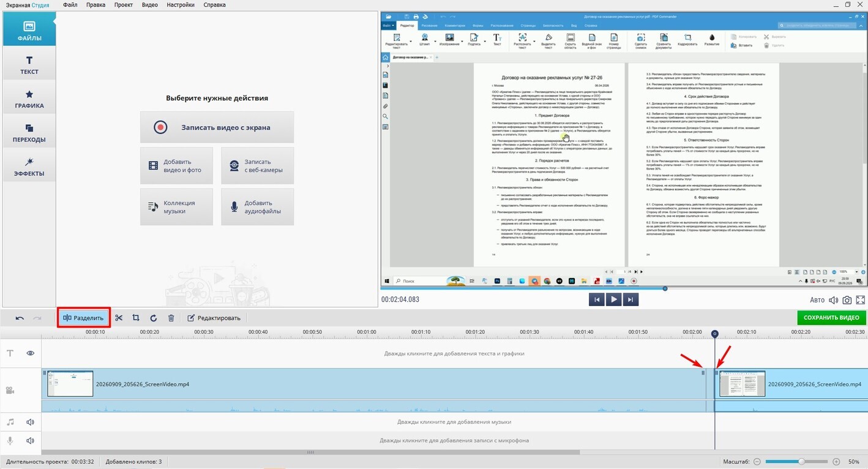Mute the music track speaker icon
Image resolution: width=868 pixels, height=469 pixels.
(30, 422)
